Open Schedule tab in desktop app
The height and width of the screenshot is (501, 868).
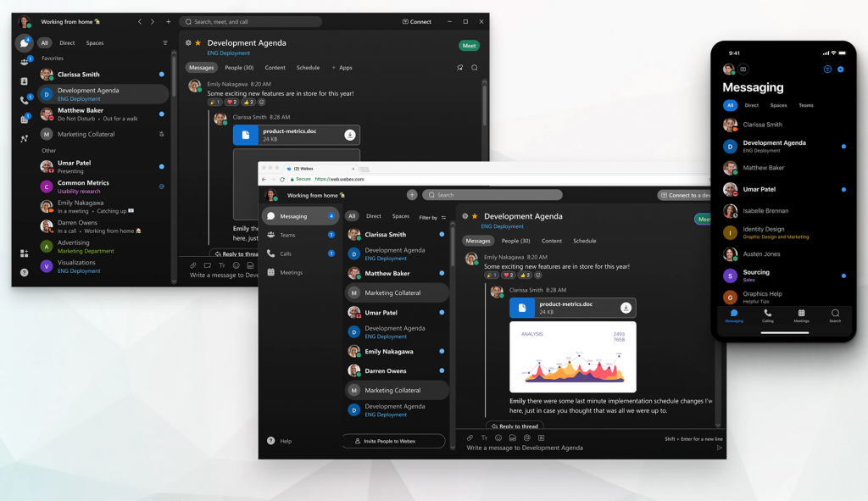coord(308,68)
